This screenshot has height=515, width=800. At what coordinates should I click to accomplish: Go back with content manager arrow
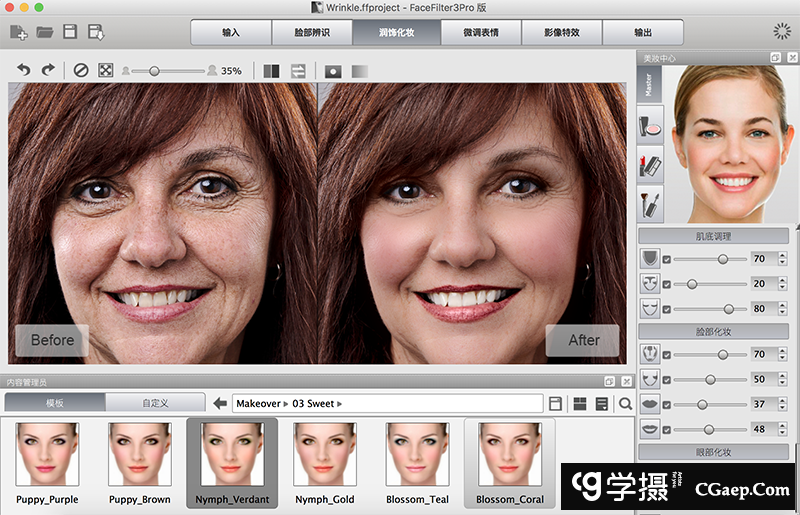220,403
